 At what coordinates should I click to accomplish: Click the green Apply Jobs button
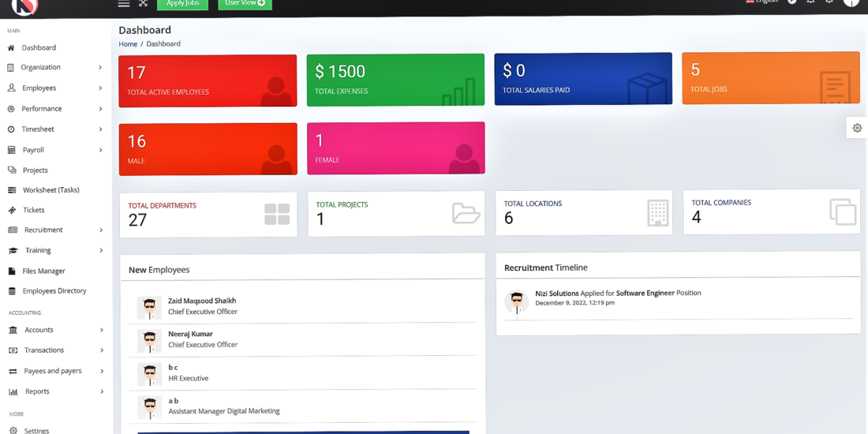[183, 4]
